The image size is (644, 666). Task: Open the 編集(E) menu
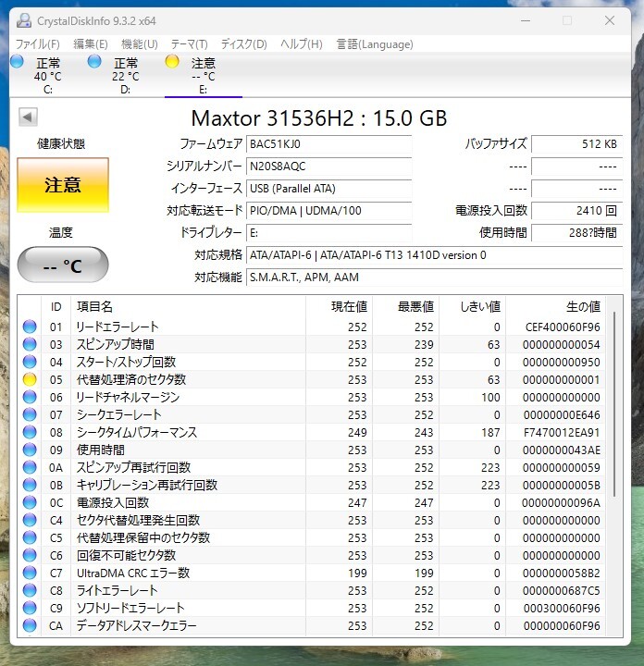click(90, 44)
